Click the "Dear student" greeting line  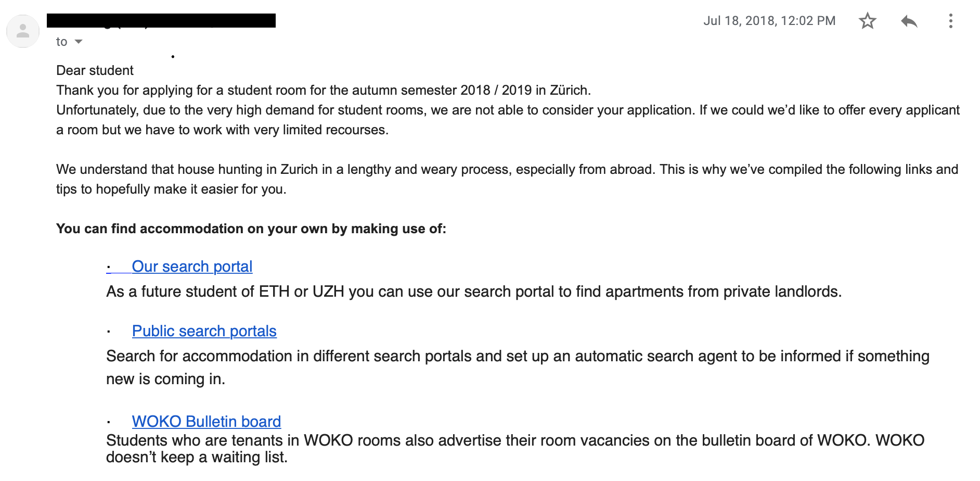click(x=95, y=70)
